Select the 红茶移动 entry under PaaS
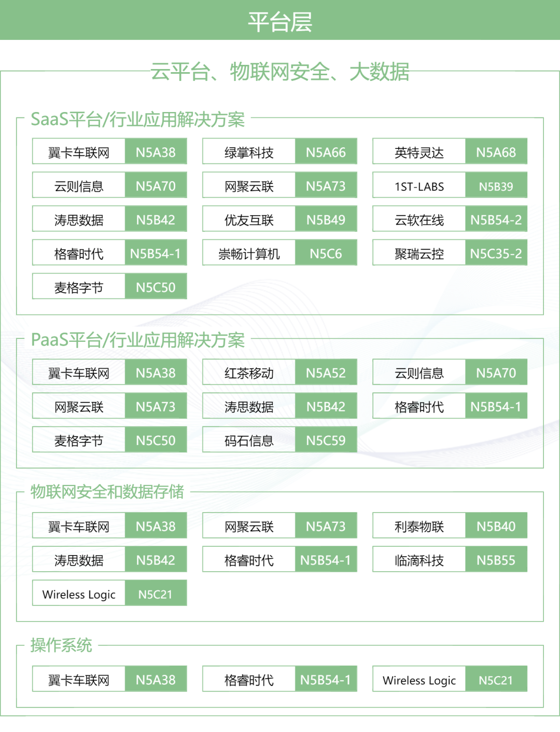This screenshot has height=732, width=560. point(249,373)
